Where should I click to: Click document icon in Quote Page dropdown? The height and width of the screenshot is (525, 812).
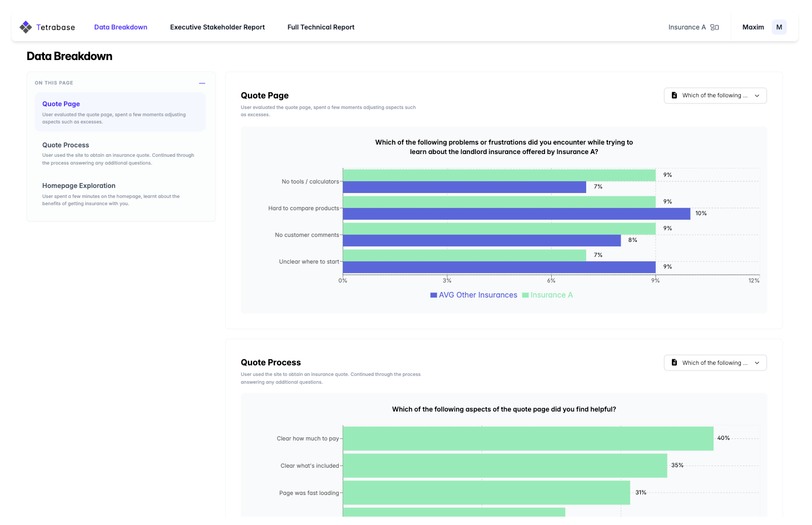pos(674,96)
